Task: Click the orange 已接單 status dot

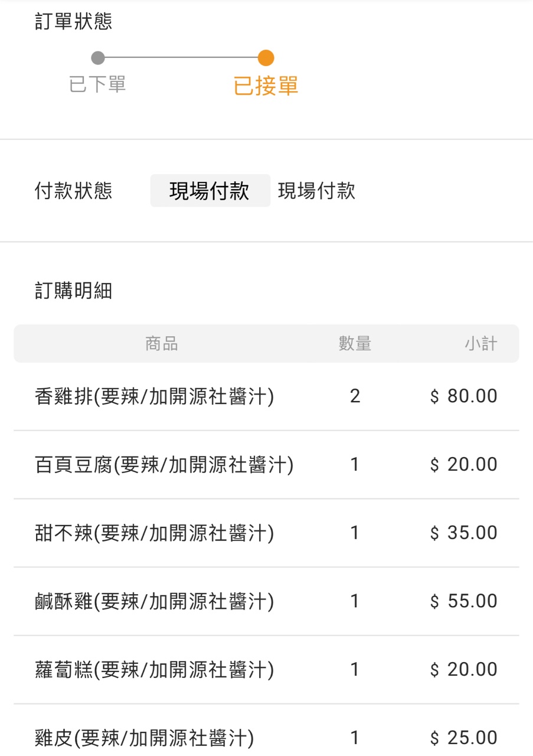Action: pyautogui.click(x=266, y=58)
